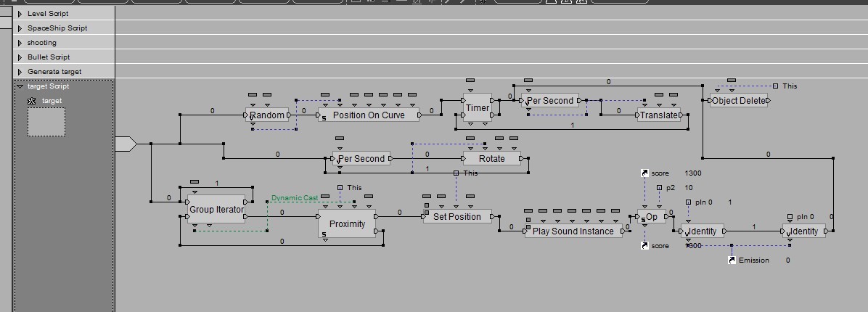Click the 1300 value beside upper score
868x312 pixels.
click(693, 173)
